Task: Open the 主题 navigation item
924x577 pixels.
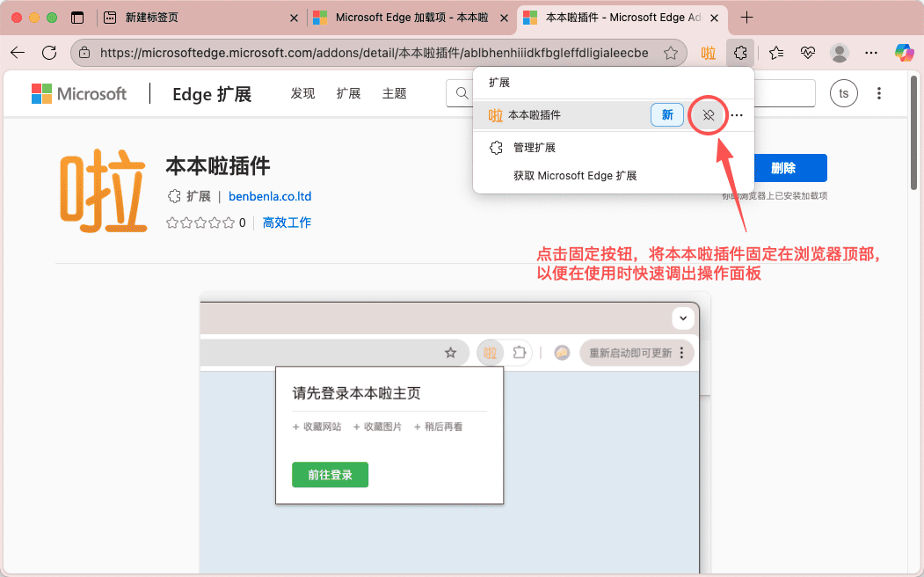Action: tap(394, 93)
